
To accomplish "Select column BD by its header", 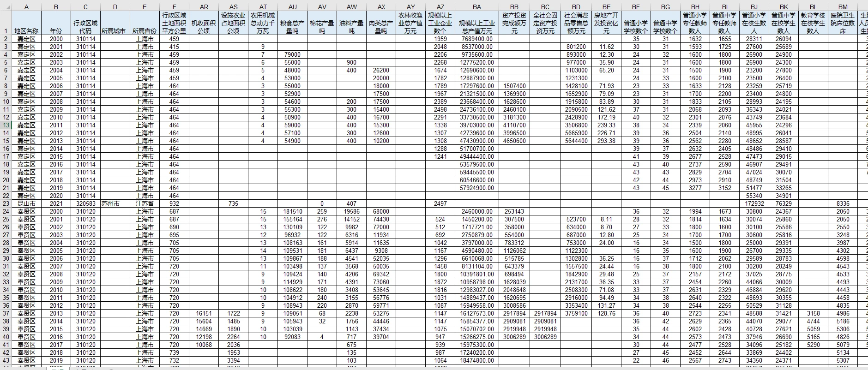I will point(576,7).
